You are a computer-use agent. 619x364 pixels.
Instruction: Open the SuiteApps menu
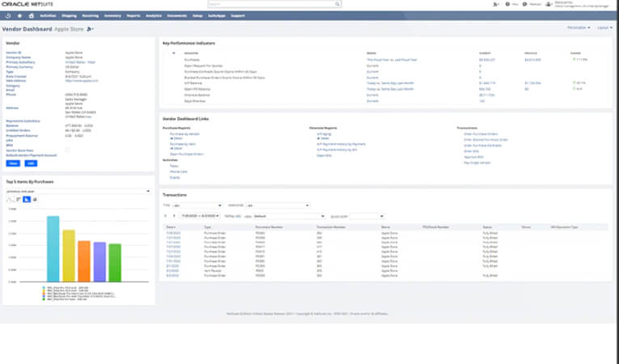213,15
